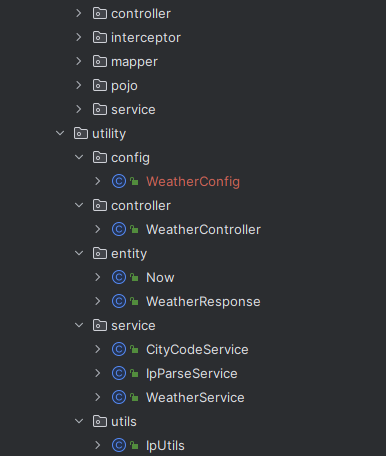Click folder icon of the expanded service package
Screen dimensions: 386x456
[100, 325]
